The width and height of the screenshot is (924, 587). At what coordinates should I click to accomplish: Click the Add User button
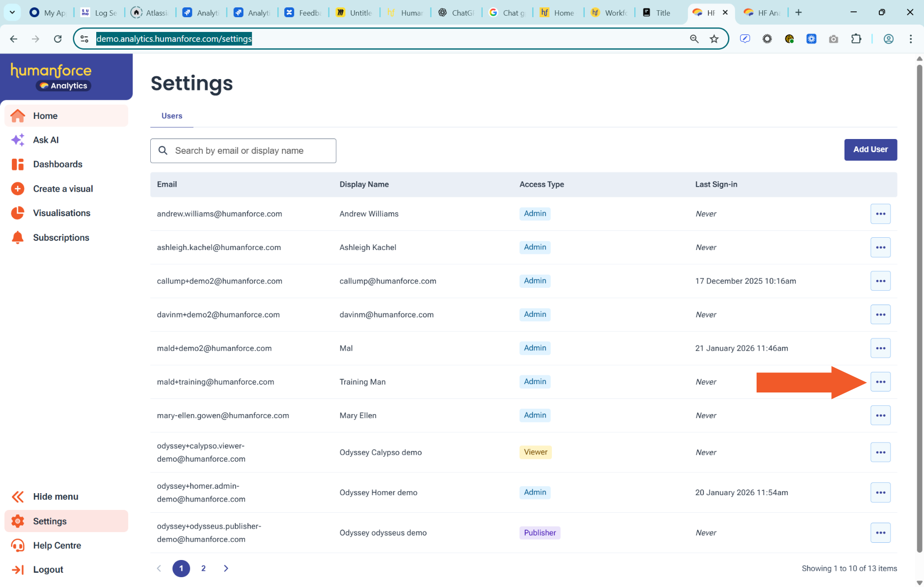870,149
